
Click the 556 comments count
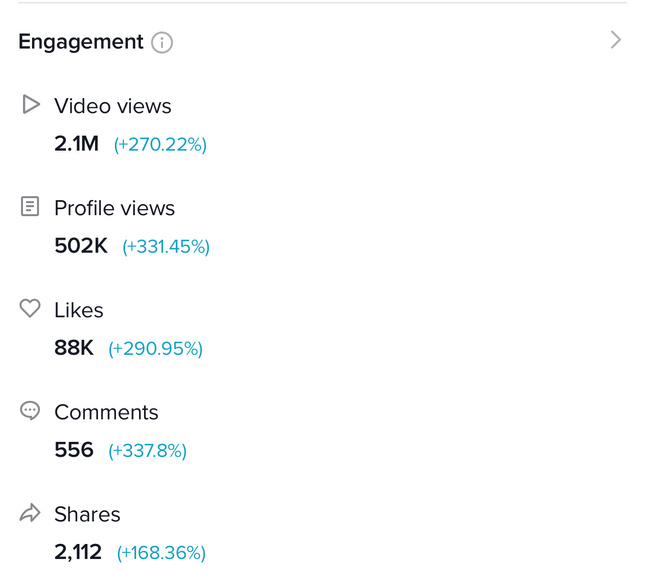point(74,450)
